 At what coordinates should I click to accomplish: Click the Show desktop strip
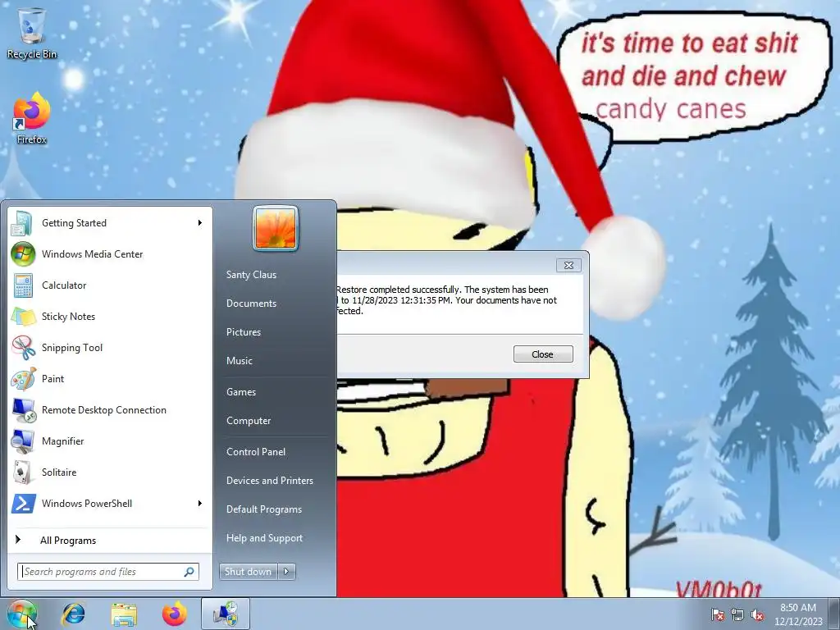point(834,614)
